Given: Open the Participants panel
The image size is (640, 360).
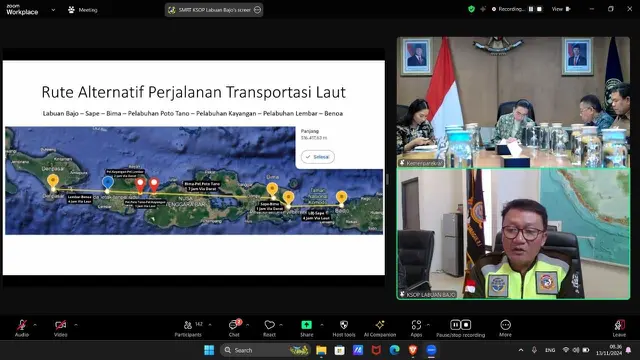Looking at the screenshot, I should click(x=188, y=328).
